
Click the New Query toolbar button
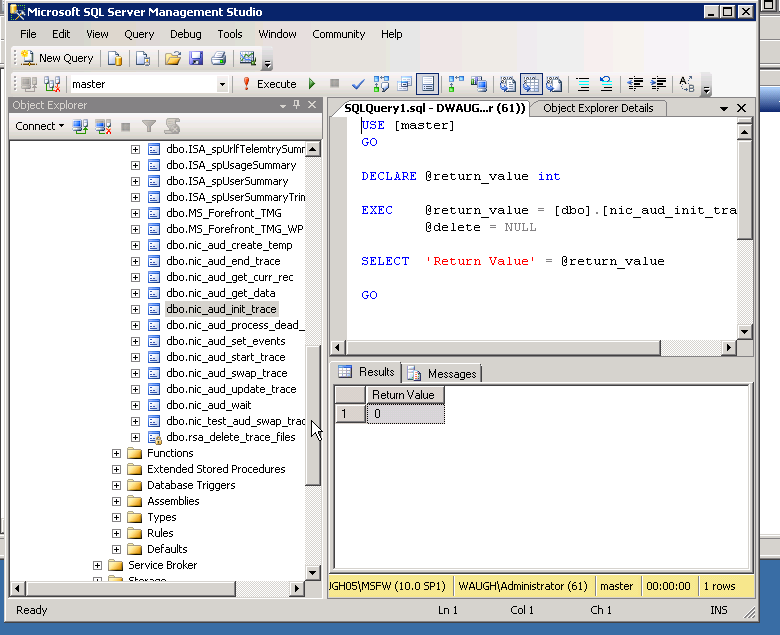point(56,58)
